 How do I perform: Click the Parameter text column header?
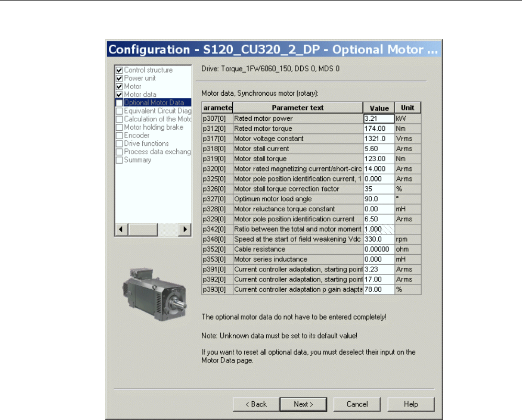[x=298, y=108]
